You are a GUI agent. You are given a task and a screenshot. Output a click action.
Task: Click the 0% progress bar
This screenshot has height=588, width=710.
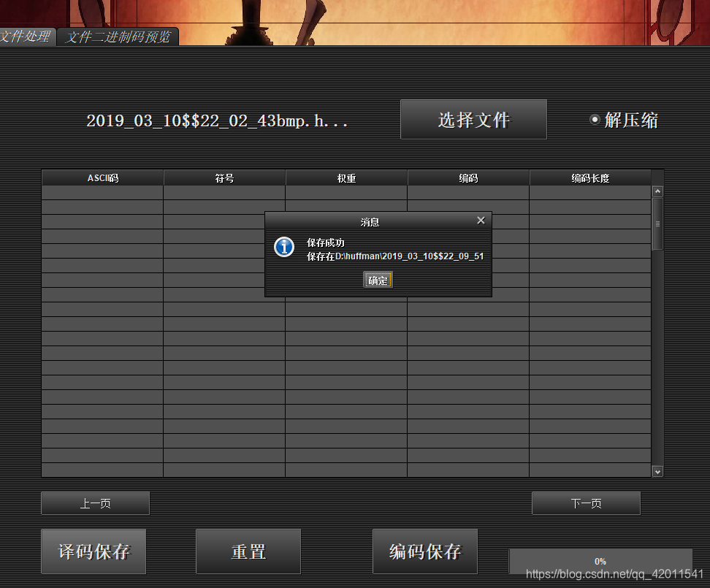[x=600, y=561]
